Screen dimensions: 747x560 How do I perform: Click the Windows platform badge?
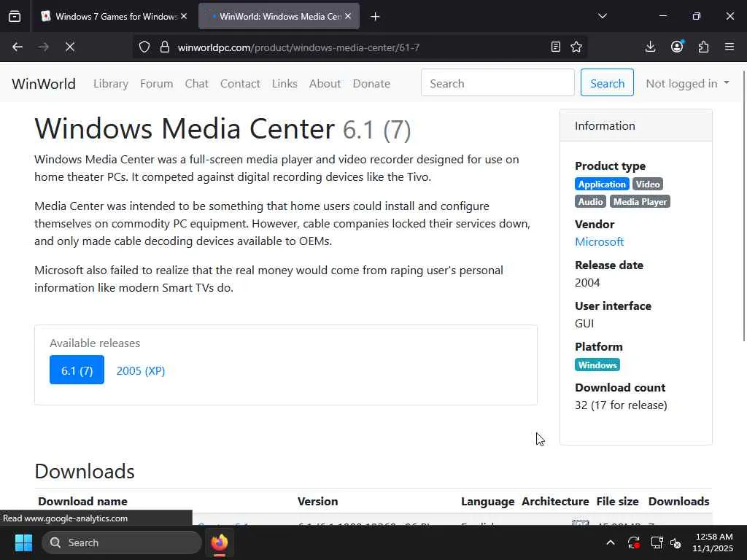click(597, 365)
